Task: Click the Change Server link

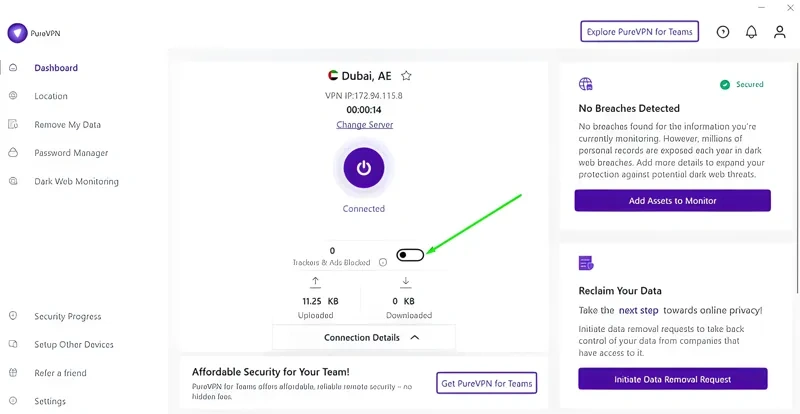Action: [365, 125]
